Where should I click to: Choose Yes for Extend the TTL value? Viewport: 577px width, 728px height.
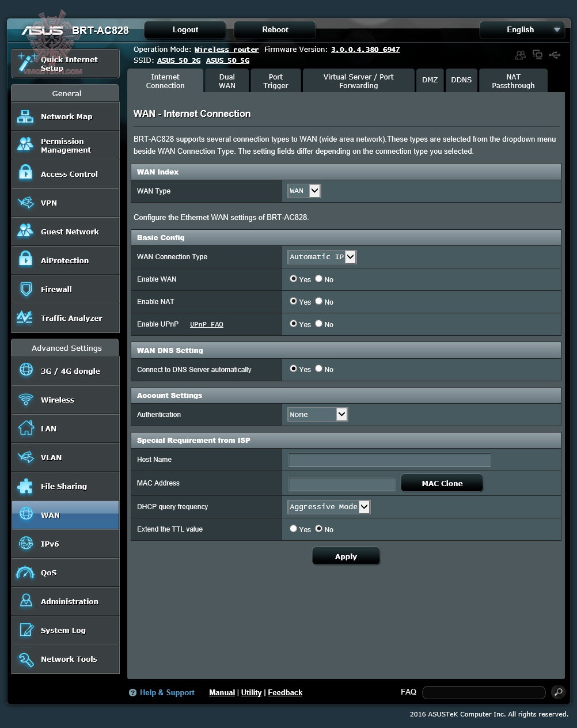[293, 529]
